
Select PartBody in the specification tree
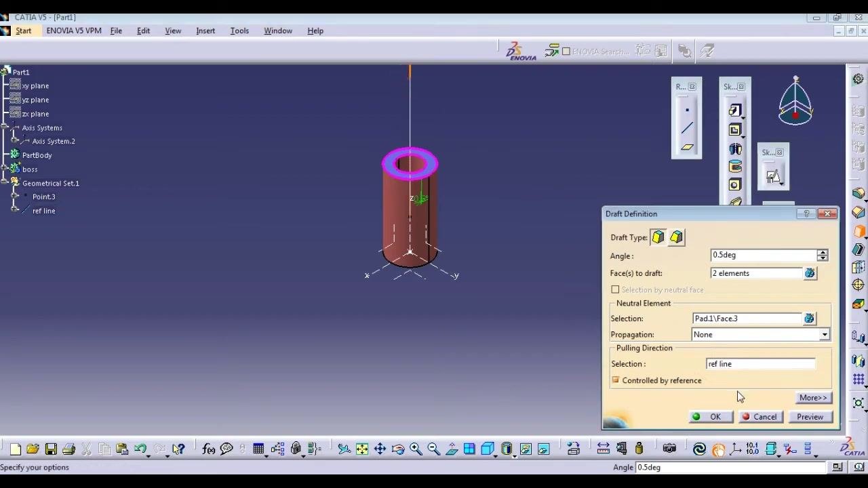37,155
